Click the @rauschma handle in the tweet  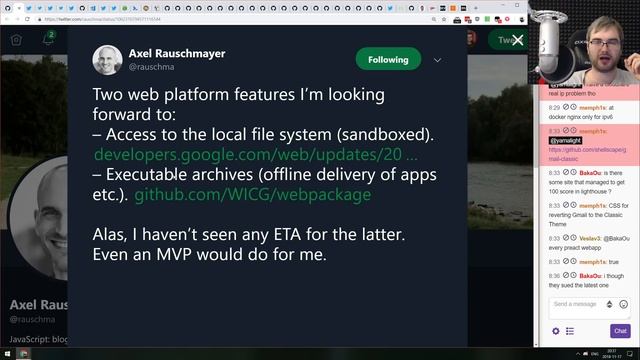[x=151, y=67]
